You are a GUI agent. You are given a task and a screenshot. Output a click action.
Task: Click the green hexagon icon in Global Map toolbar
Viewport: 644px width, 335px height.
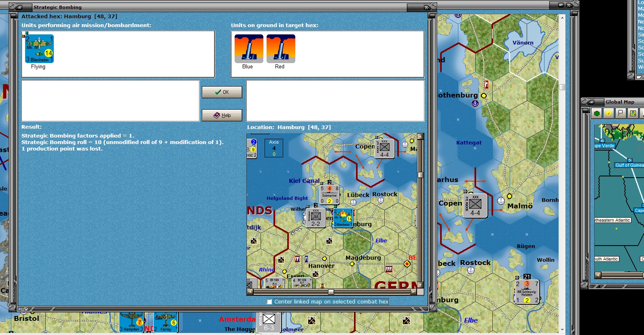(597, 113)
